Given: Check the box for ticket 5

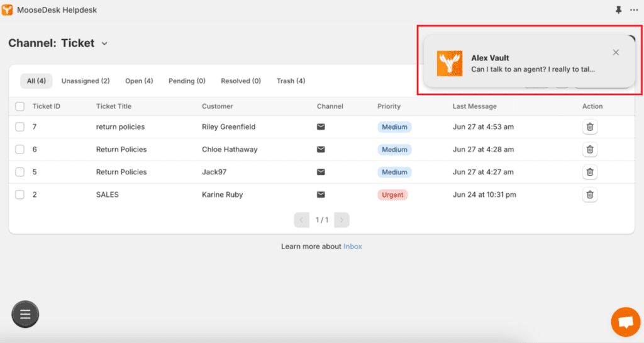Looking at the screenshot, I should coord(19,172).
